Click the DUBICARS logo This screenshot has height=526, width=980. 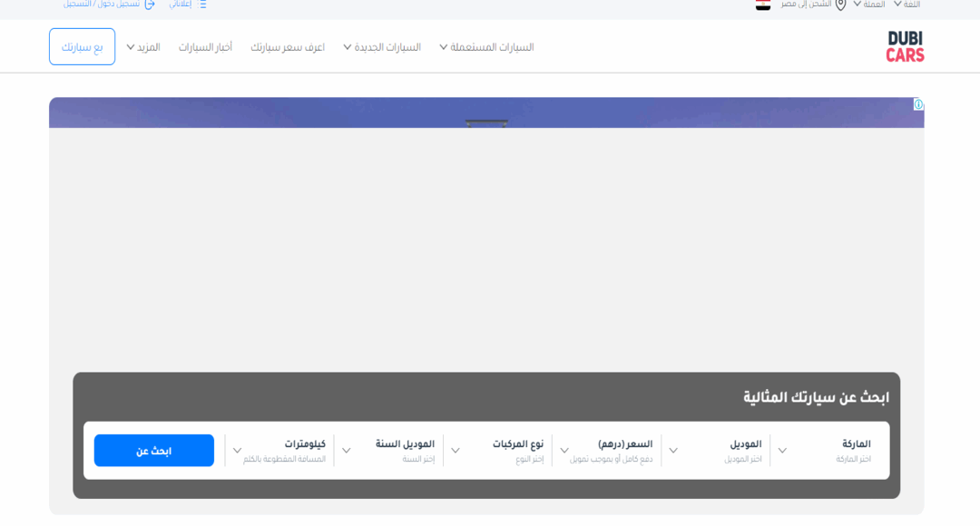click(905, 45)
